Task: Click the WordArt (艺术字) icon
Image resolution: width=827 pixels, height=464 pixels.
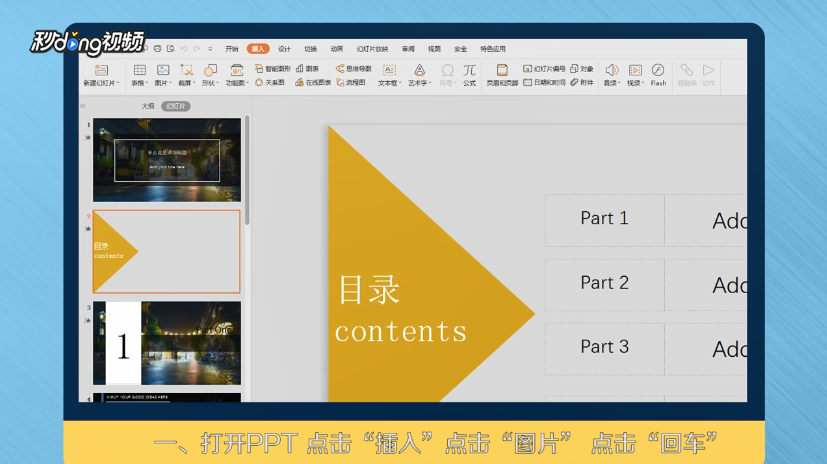Action: (x=419, y=70)
